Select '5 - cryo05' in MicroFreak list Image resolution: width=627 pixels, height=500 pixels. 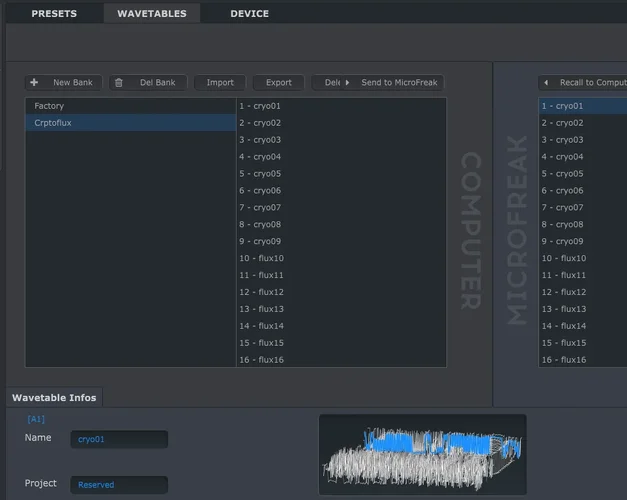pyautogui.click(x=583, y=174)
